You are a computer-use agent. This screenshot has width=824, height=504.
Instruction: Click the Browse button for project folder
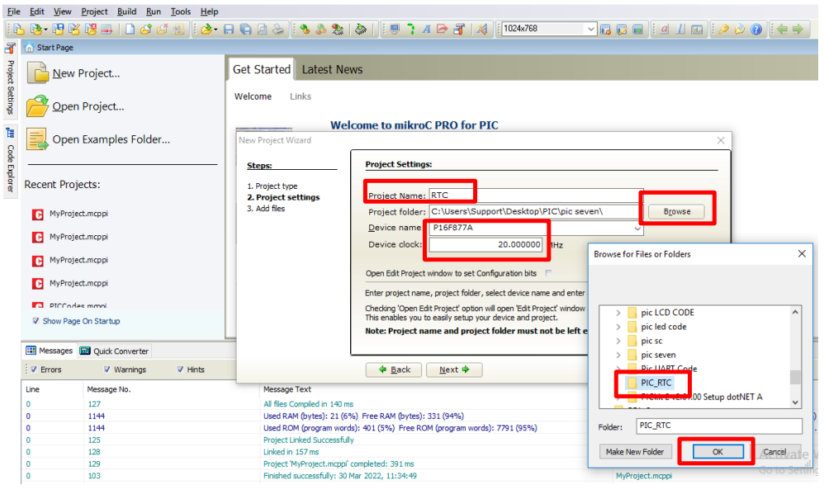677,212
